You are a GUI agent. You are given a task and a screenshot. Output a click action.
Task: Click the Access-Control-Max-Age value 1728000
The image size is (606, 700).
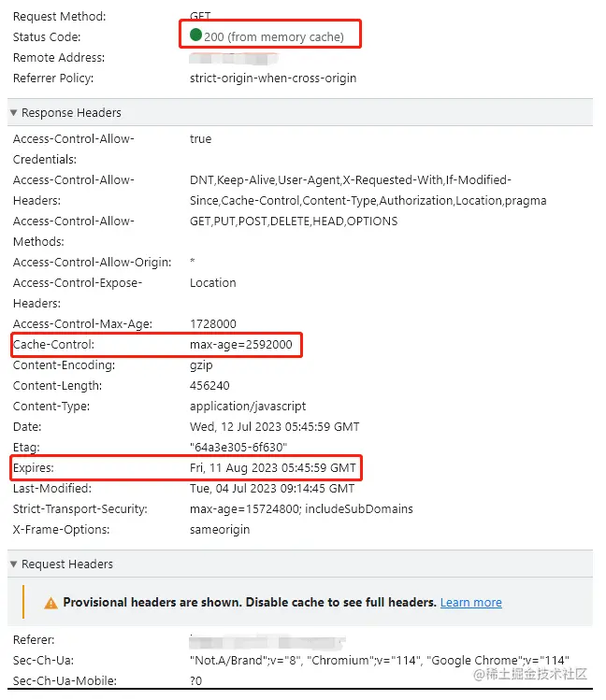coord(213,324)
